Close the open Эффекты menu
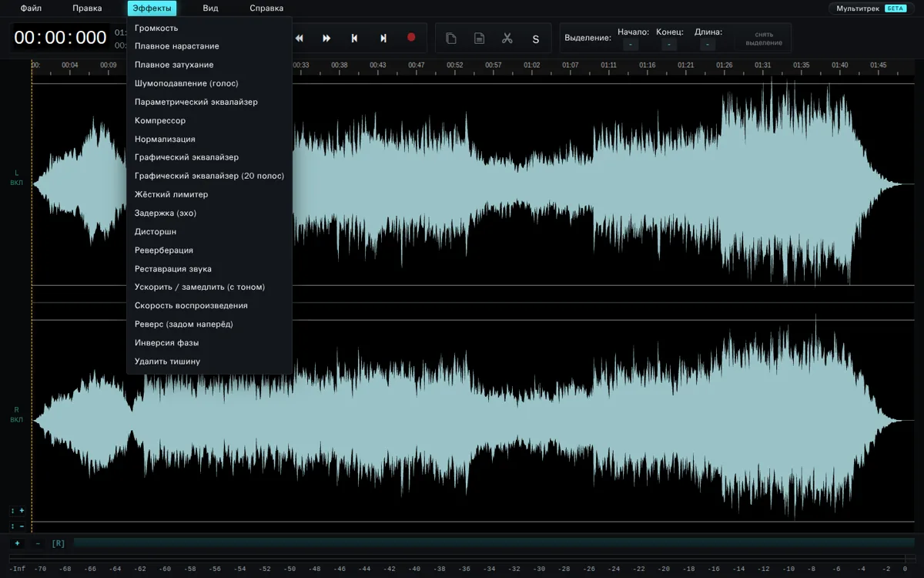The height and width of the screenshot is (578, 924). pos(152,8)
